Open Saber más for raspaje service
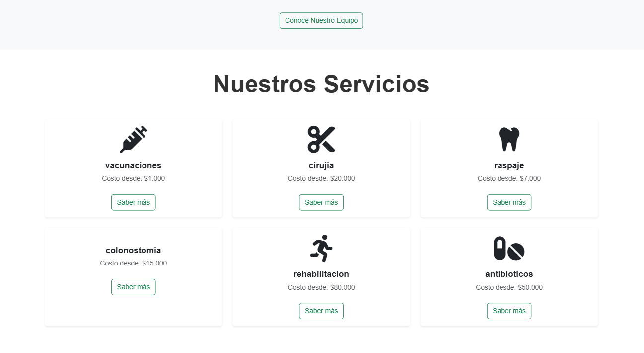Viewport: 644px width, 353px height. pos(509,202)
